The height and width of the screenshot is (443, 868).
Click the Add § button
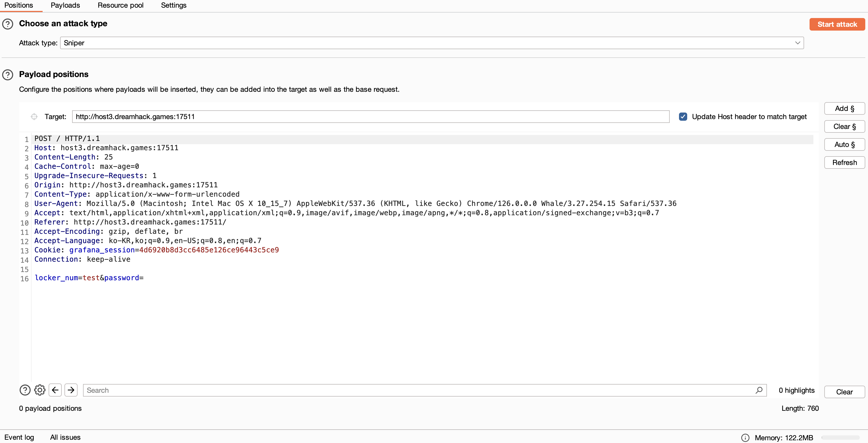pos(845,108)
